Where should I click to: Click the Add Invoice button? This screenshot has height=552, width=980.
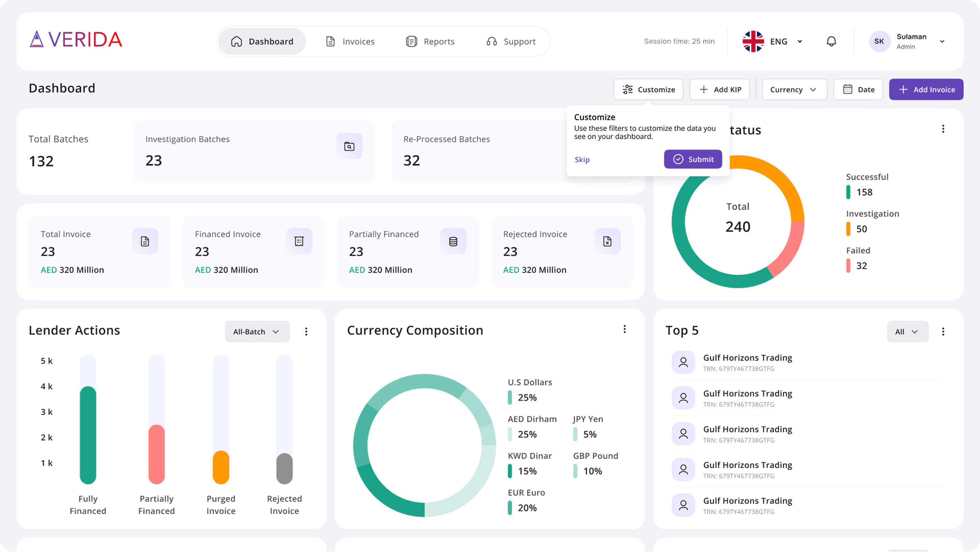[x=926, y=90]
